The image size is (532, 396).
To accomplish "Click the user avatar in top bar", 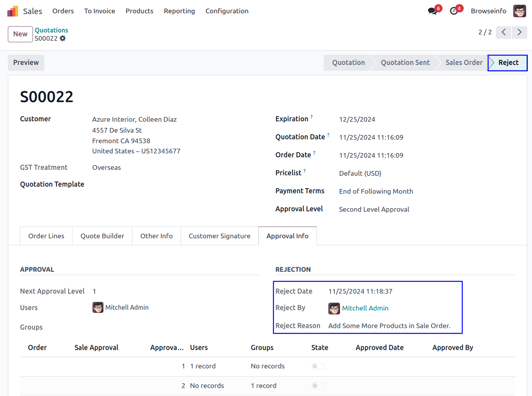I will (519, 11).
